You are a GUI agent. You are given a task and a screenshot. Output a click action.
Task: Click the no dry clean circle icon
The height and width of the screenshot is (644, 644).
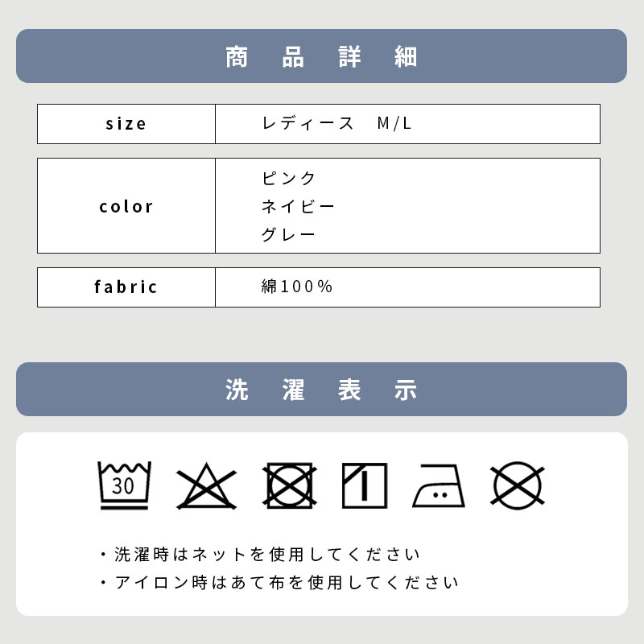518,486
